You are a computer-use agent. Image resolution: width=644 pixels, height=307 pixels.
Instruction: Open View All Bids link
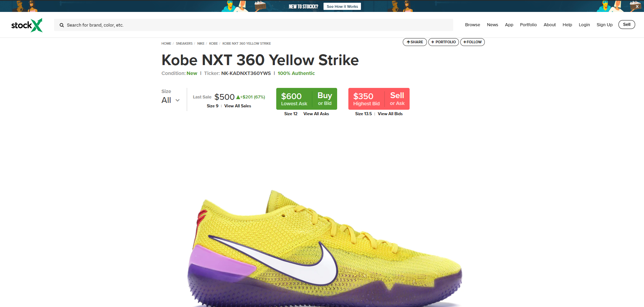[390, 114]
